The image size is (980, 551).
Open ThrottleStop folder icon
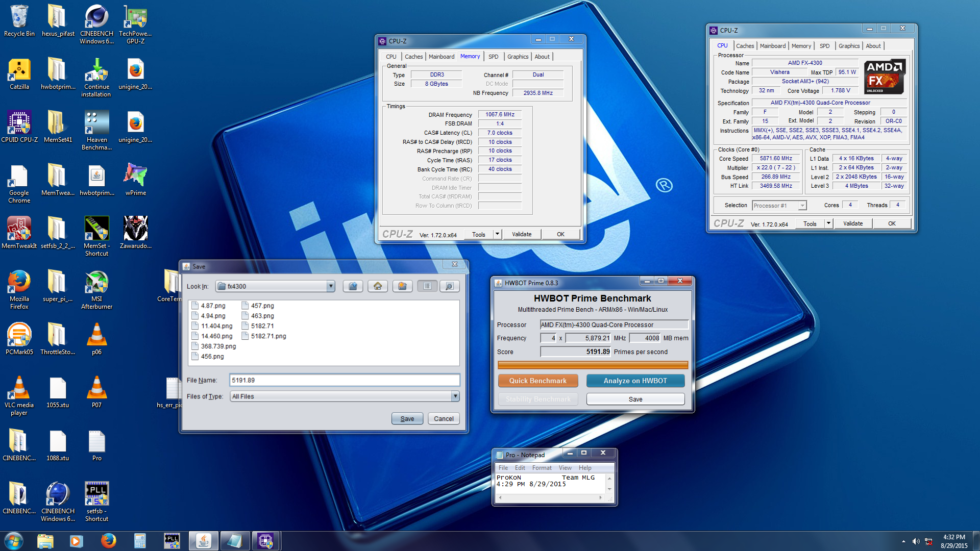[x=58, y=339]
